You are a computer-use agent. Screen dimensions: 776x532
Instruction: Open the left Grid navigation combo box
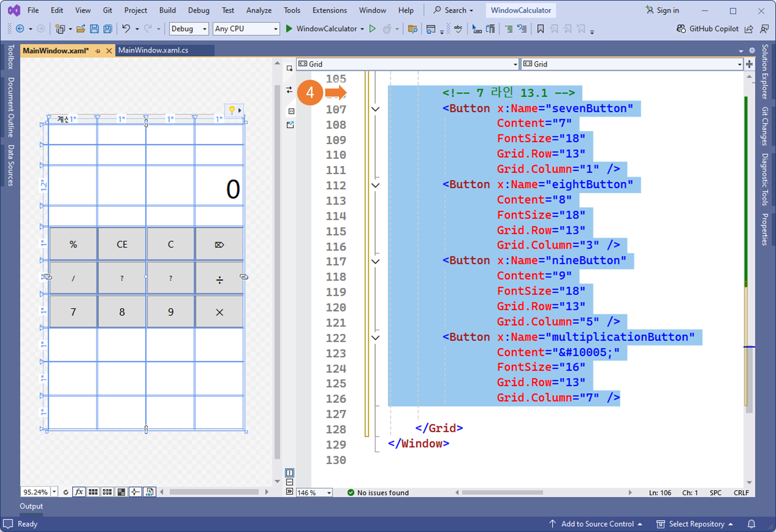[407, 64]
